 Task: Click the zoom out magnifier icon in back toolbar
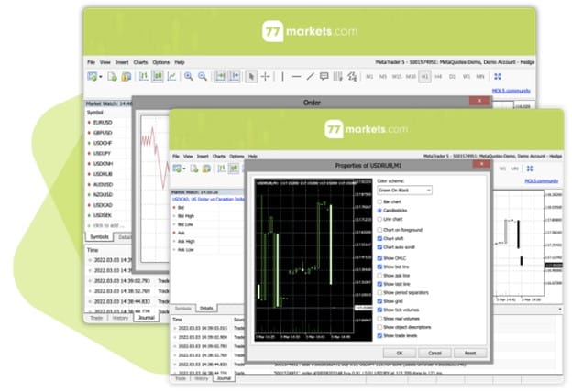(x=202, y=77)
